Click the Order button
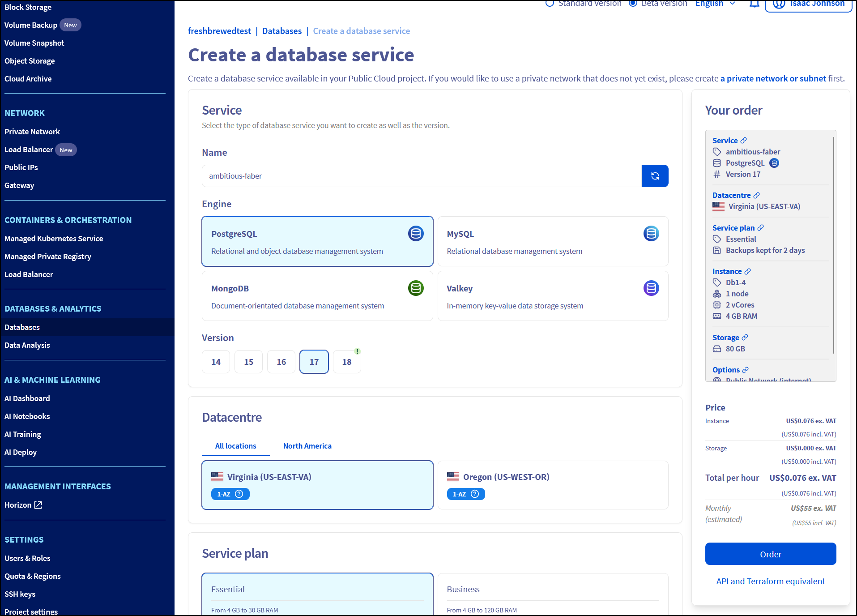This screenshot has width=857, height=616. tap(770, 554)
